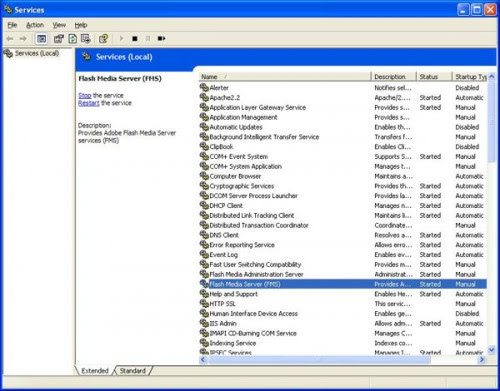This screenshot has width=500, height=391.
Task: Click the horizontal scrollbar left arrow
Action: click(203, 359)
